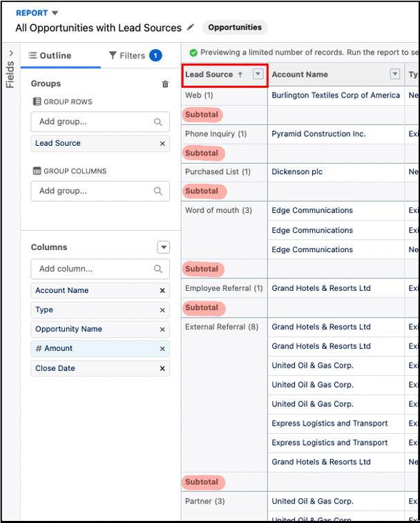
Task: Click the Group Columns Add group field
Action: (x=100, y=191)
